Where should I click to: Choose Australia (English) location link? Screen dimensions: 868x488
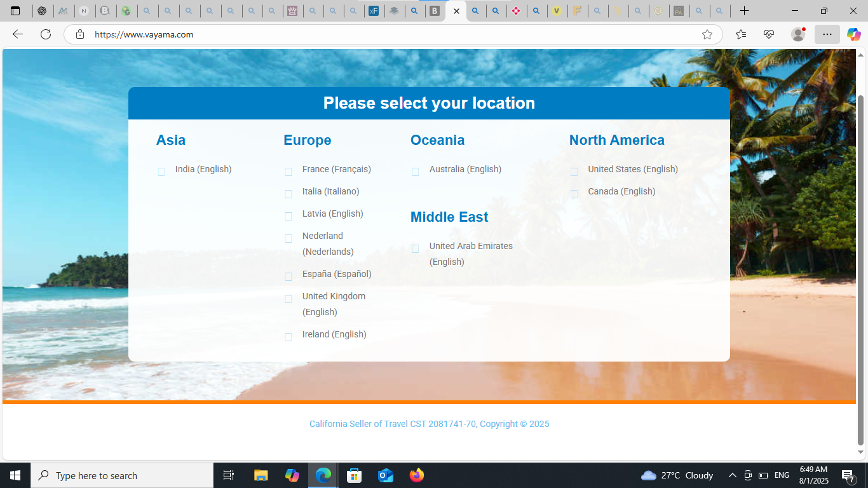pos(465,169)
